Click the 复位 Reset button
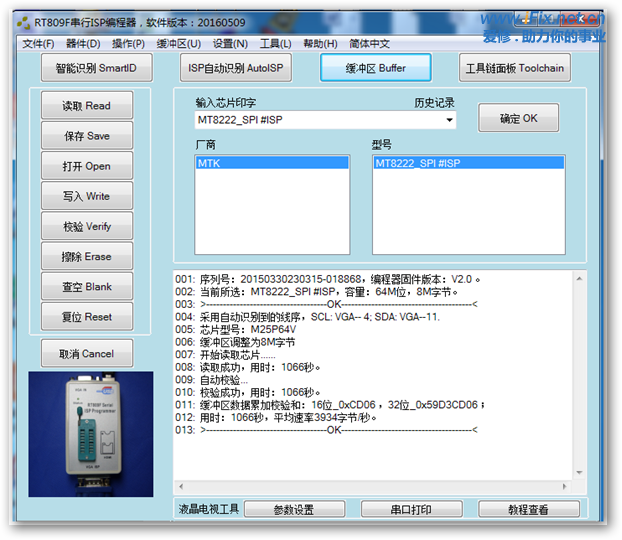The height and width of the screenshot is (540, 622). pos(87,317)
